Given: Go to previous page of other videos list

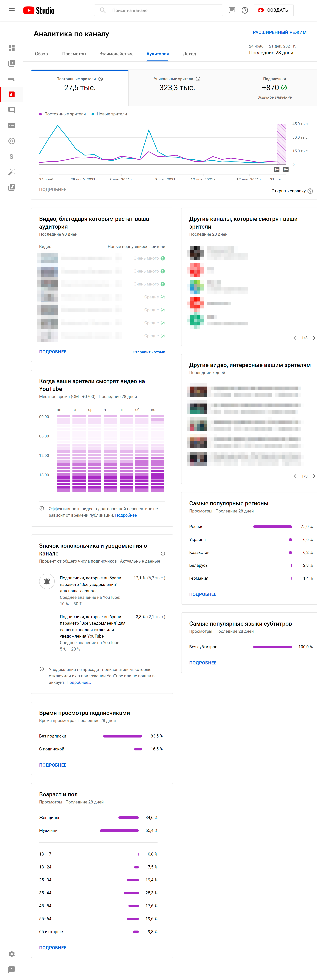Looking at the screenshot, I should pos(295,476).
